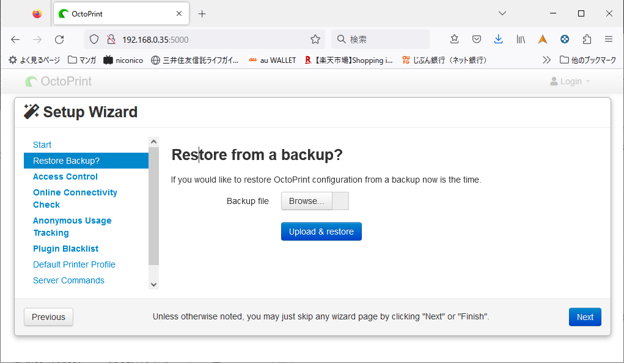The height and width of the screenshot is (364, 624).
Task: Open au WALLET bookmark
Action: pos(272,60)
